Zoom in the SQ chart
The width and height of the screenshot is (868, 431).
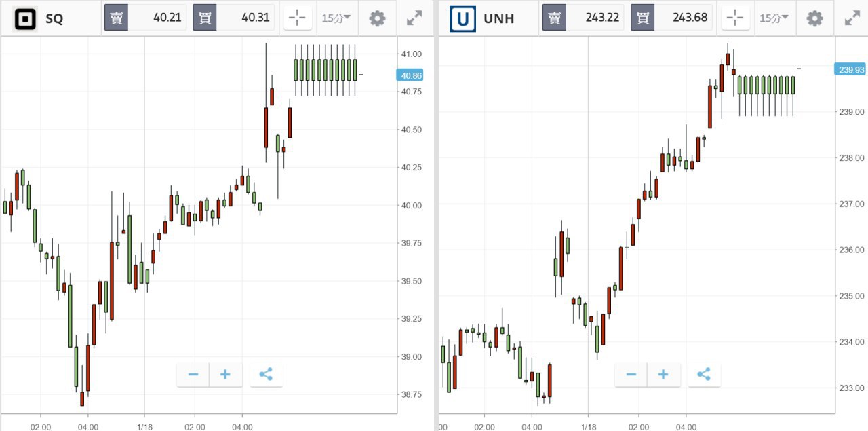click(x=226, y=374)
